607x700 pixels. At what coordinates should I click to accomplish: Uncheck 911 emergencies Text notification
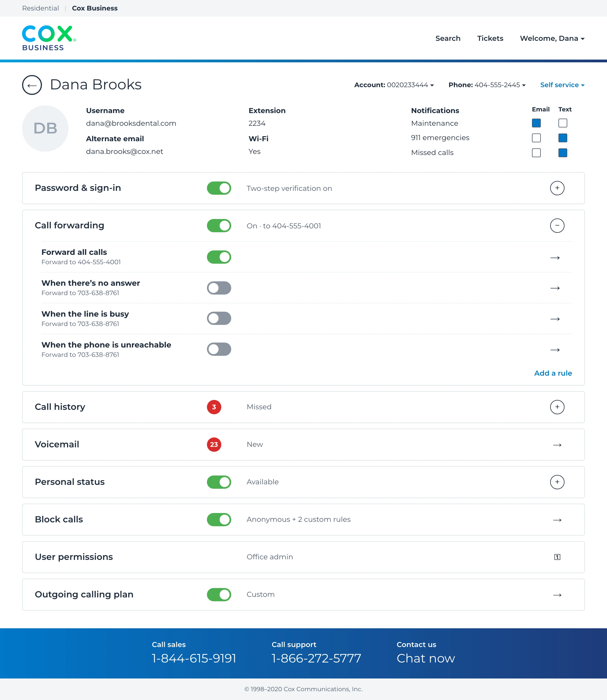[563, 138]
